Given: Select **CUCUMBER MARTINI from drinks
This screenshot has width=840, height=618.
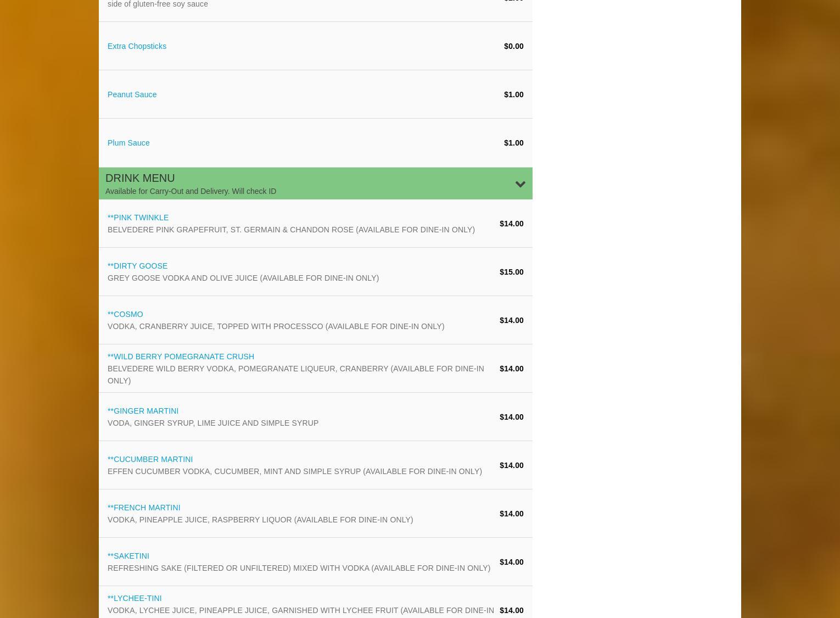Looking at the screenshot, I should pyautogui.click(x=150, y=459).
